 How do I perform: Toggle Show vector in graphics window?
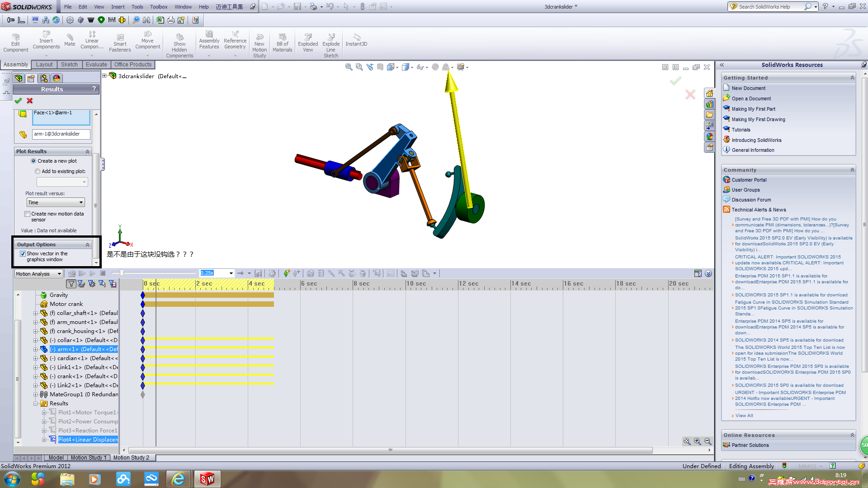(23, 254)
